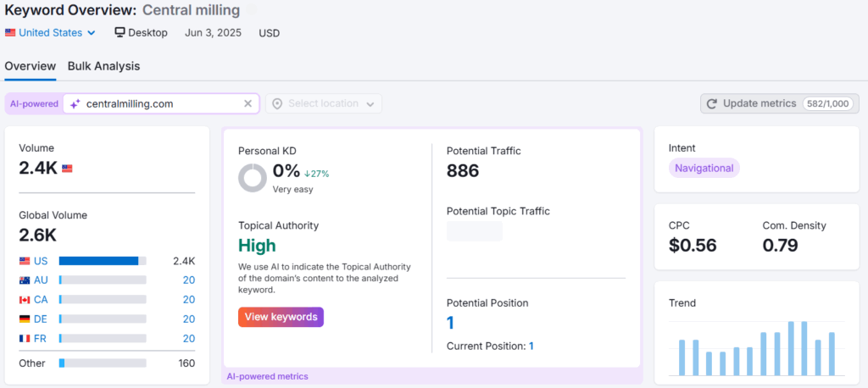Click the AI-powered metrics footer label
The width and height of the screenshot is (868, 388).
267,376
